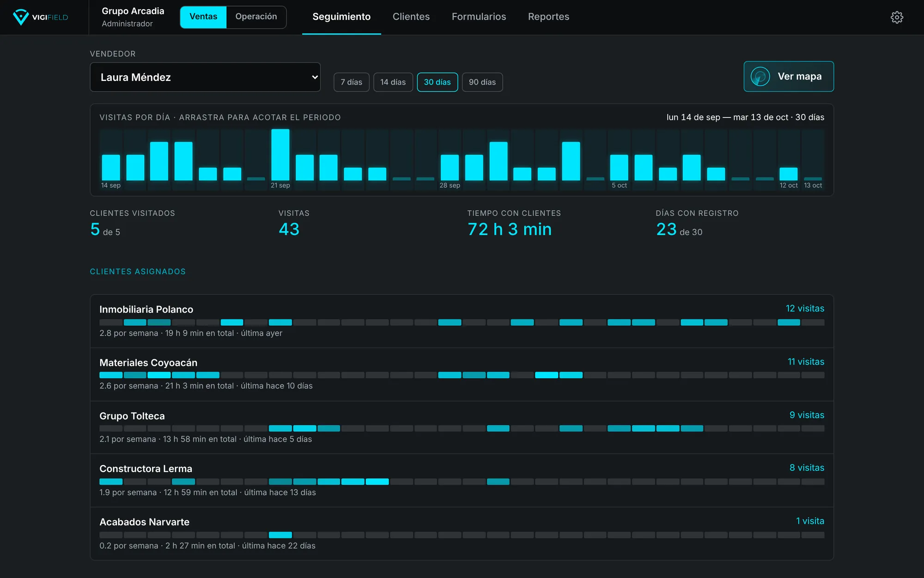Viewport: 924px width, 578px height.
Task: Switch to the Reportes tab
Action: tap(549, 17)
